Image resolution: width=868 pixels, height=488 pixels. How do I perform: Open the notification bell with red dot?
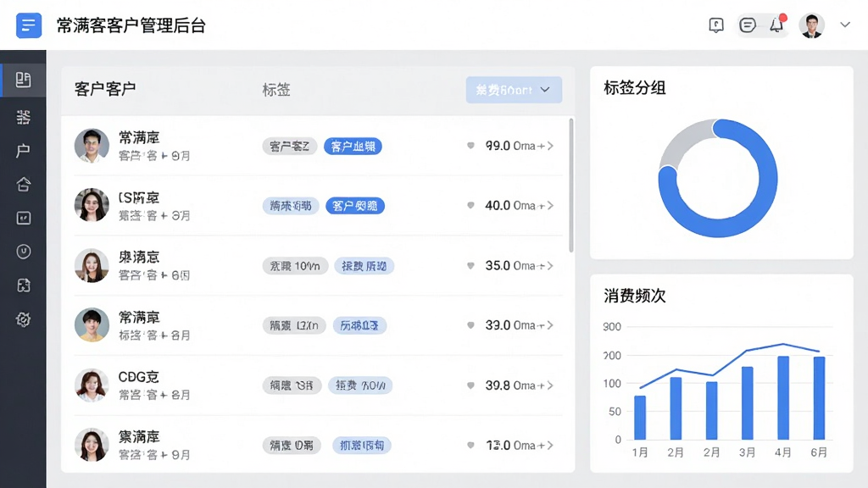point(777,25)
